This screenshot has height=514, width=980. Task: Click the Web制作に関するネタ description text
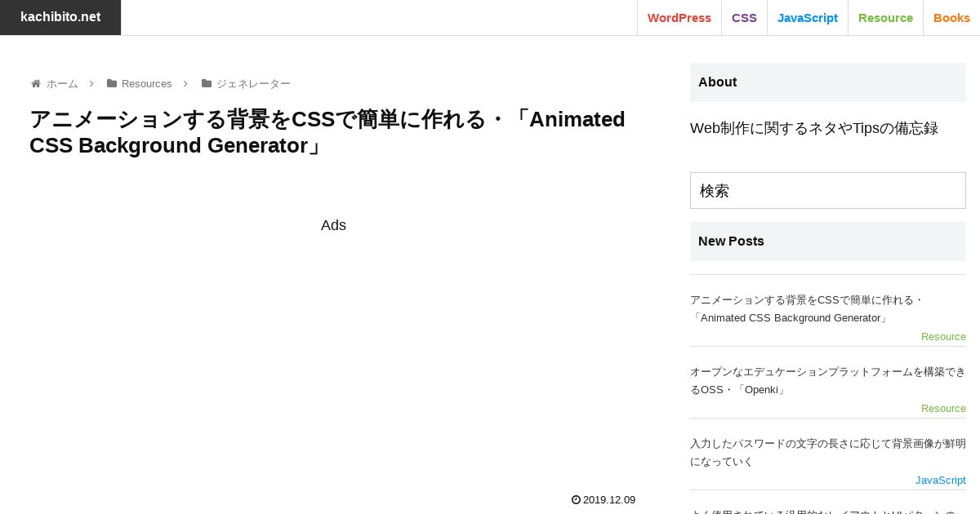(814, 128)
